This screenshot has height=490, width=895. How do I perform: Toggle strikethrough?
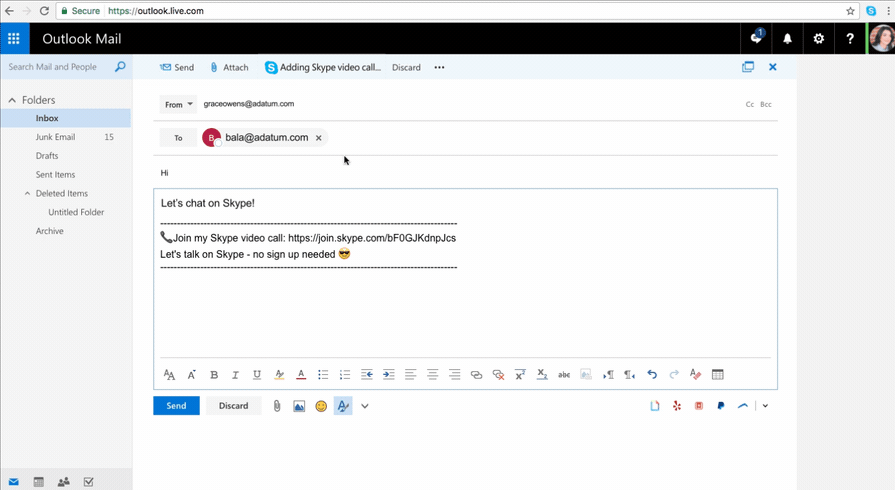[x=564, y=375]
